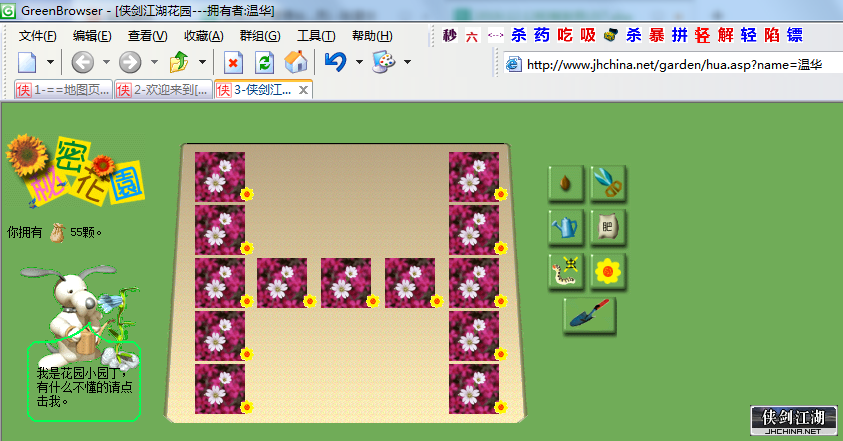Screen dimensions: 843x441
Task: Open the 工具(T) tools menu
Action: 316,36
